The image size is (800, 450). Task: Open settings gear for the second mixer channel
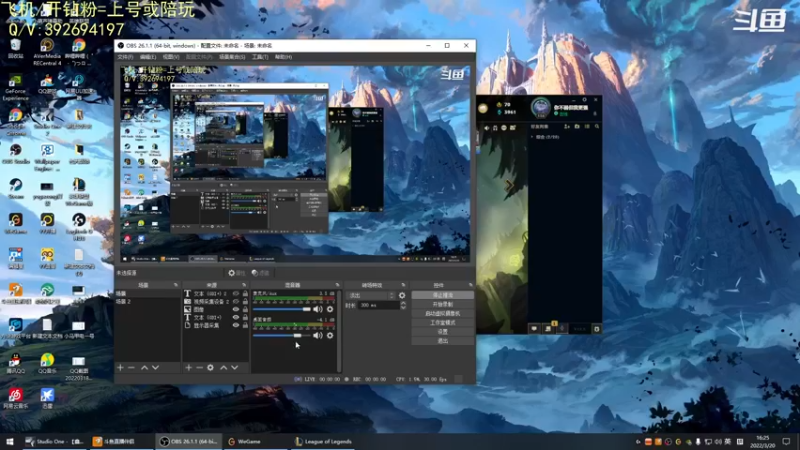[330, 335]
